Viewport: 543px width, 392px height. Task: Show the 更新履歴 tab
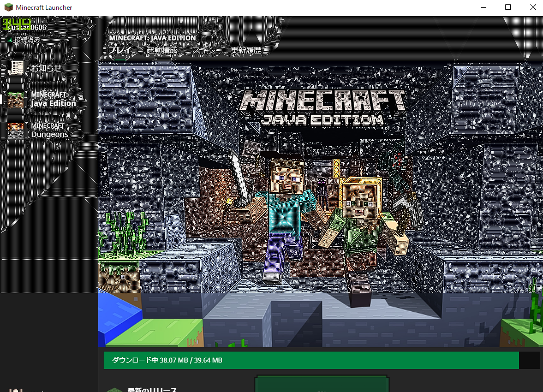coord(246,50)
